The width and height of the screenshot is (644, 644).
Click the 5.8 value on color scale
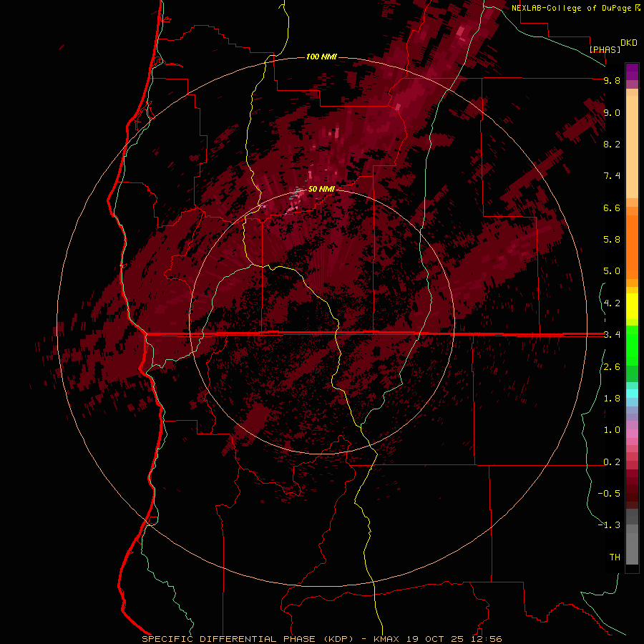point(612,240)
